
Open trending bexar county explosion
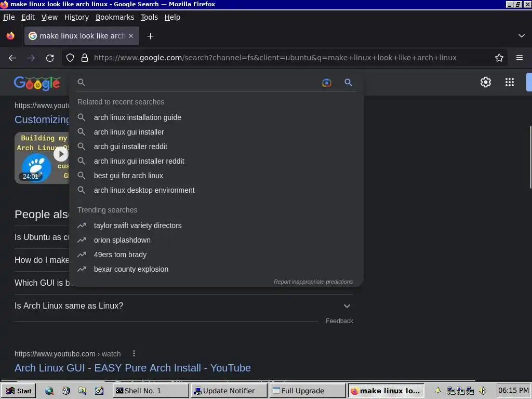[x=216, y=270]
